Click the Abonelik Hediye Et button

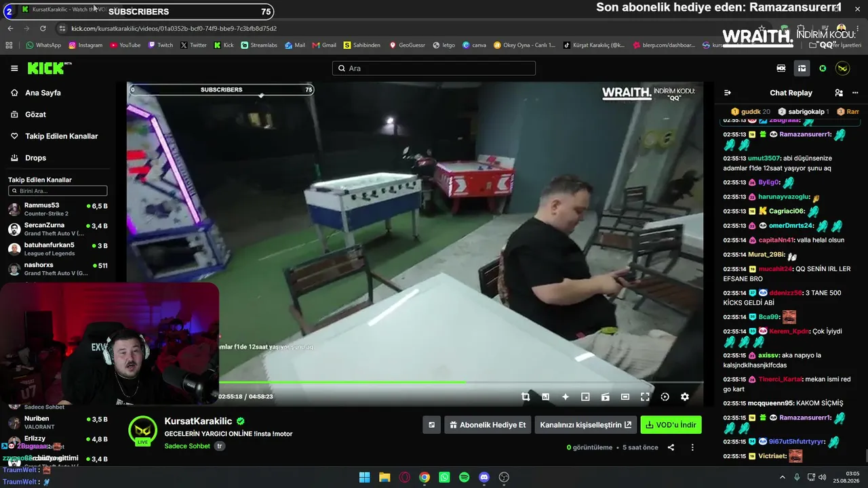pyautogui.click(x=488, y=425)
